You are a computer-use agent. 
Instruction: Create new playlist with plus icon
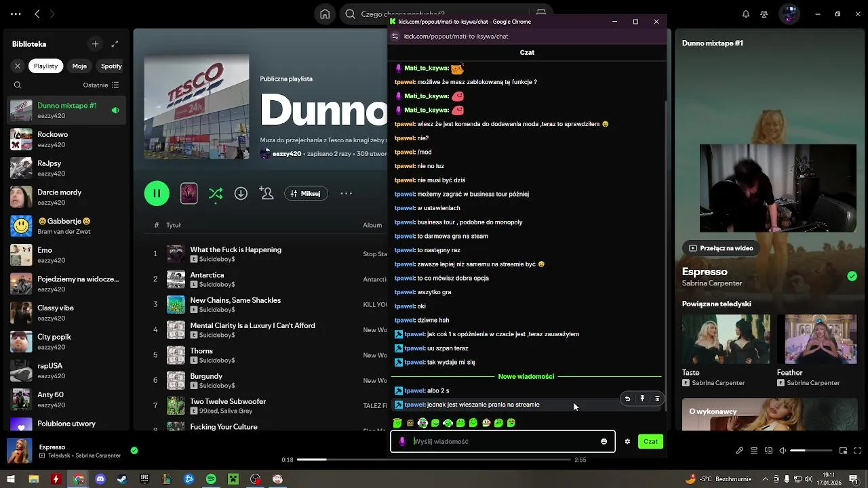[95, 44]
